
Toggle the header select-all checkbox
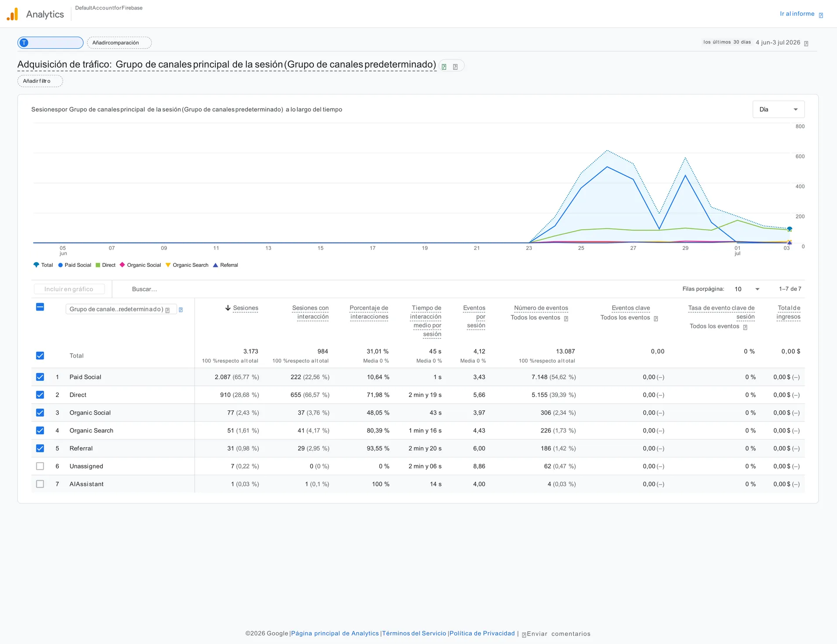(x=40, y=307)
